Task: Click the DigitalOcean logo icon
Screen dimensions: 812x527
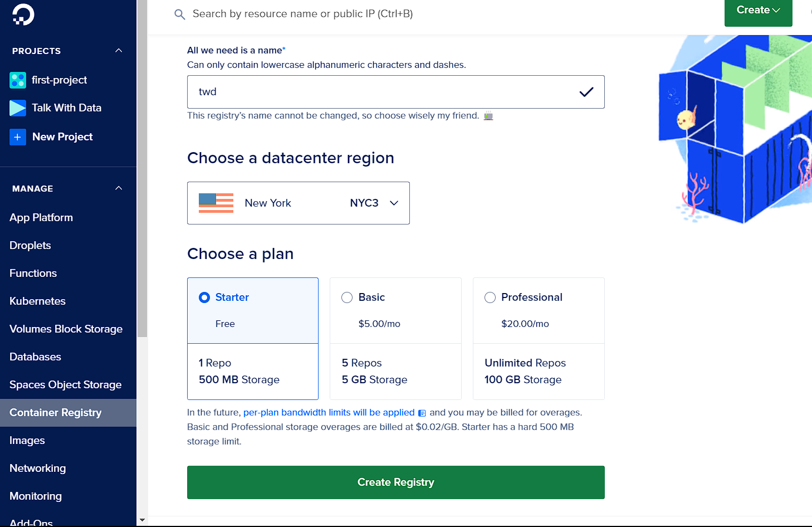Action: coord(23,14)
